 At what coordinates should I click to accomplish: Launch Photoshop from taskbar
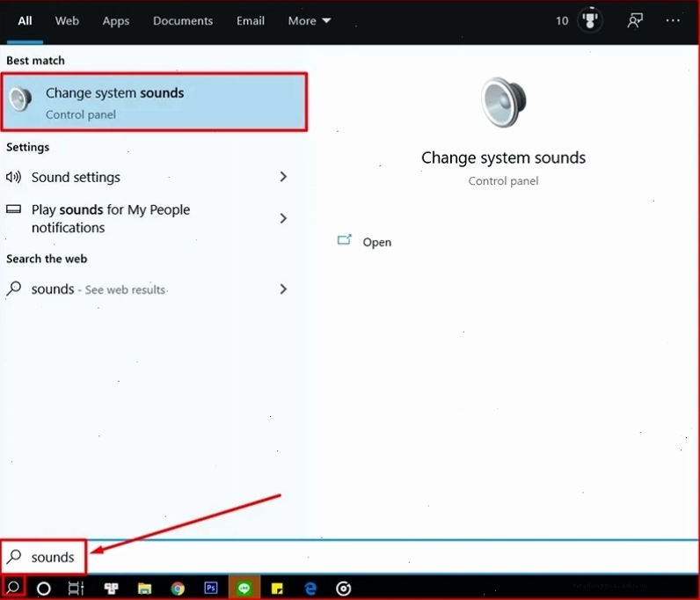[x=211, y=588]
